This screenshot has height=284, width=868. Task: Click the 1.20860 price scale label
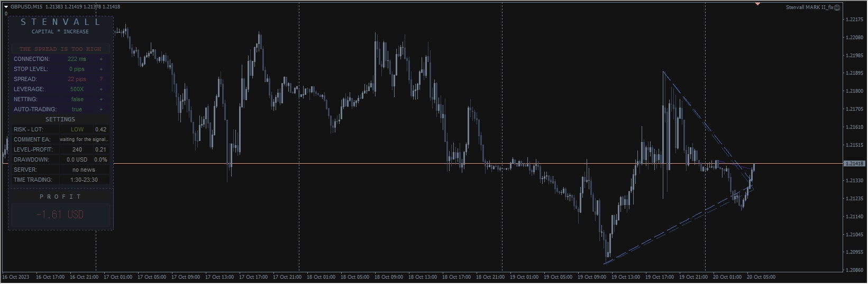coord(855,270)
